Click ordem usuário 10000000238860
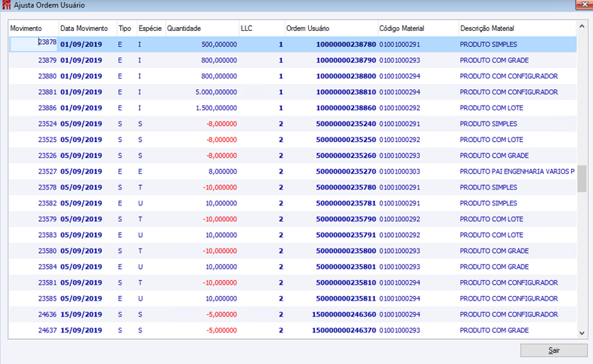 pyautogui.click(x=346, y=108)
